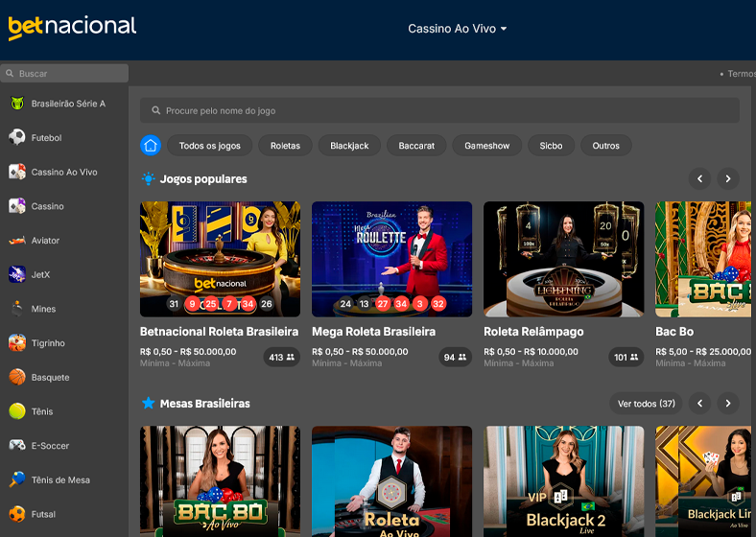Click the game name search field
756x537 pixels.
click(439, 110)
